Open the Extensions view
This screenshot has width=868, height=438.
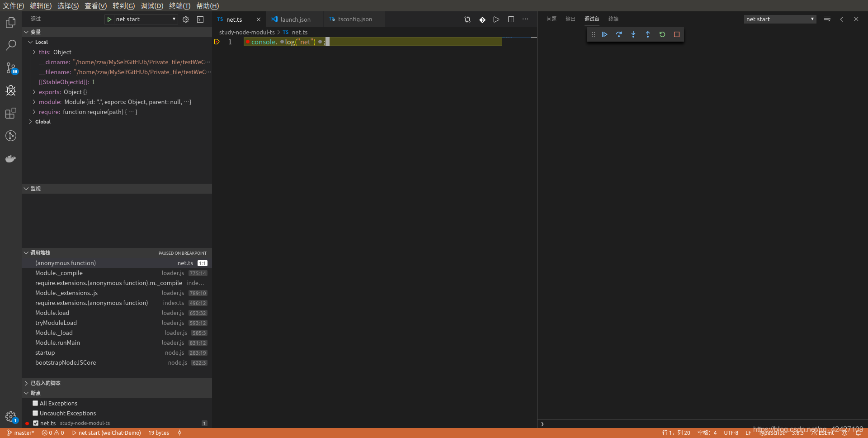(x=11, y=113)
